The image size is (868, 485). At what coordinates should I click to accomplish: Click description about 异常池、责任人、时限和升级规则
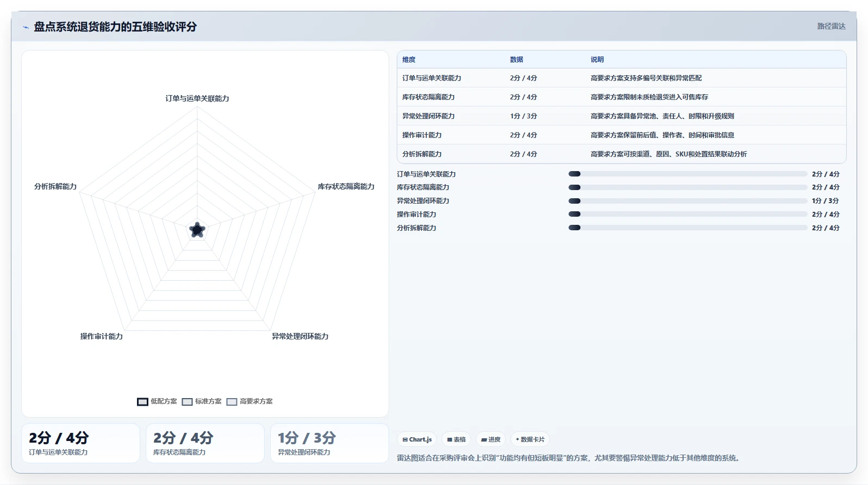pyautogui.click(x=663, y=116)
